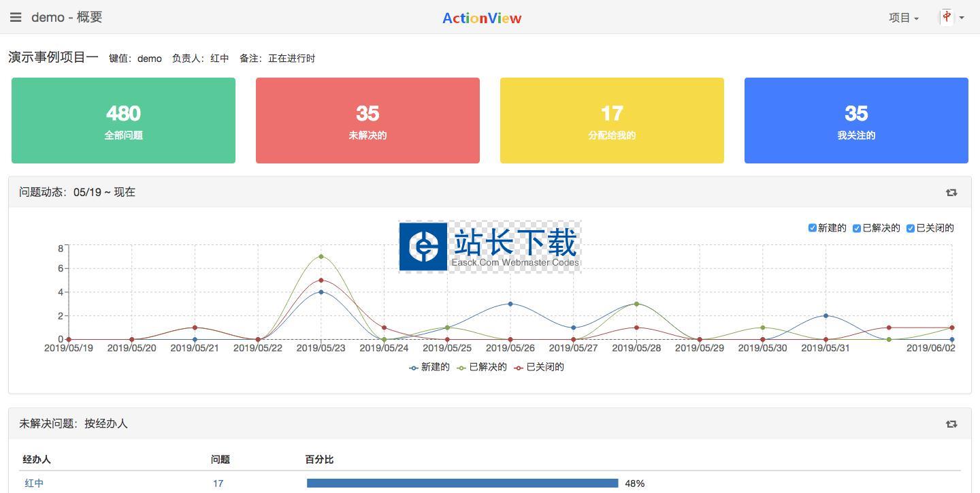Click the 17 issues count link
This screenshot has height=493, width=980.
[x=218, y=483]
